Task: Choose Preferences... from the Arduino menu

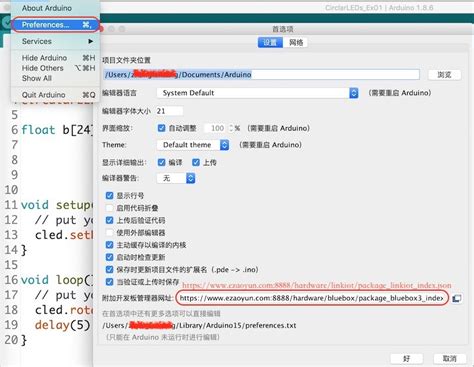Action: click(x=56, y=25)
